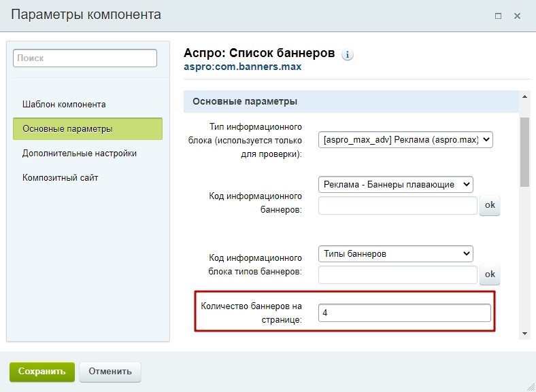The width and height of the screenshot is (536, 392).
Task: Close the Параметры компонента dialog
Action: pyautogui.click(x=517, y=16)
